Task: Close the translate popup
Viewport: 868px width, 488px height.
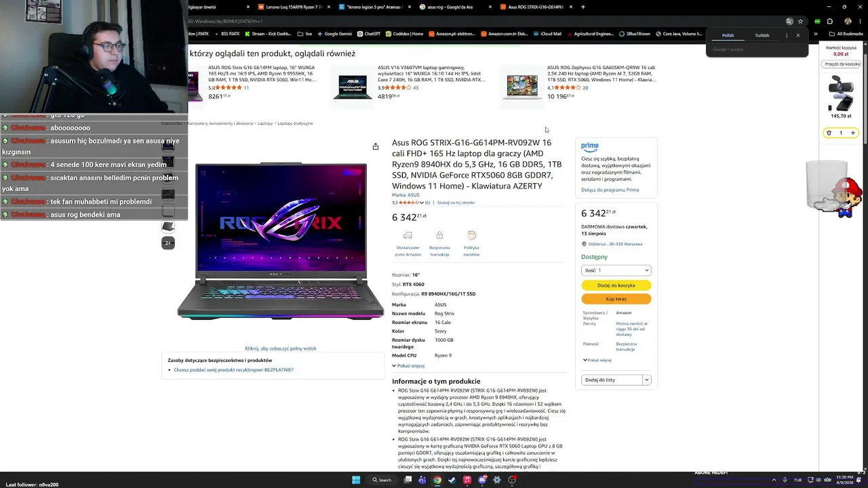Action: tap(798, 35)
